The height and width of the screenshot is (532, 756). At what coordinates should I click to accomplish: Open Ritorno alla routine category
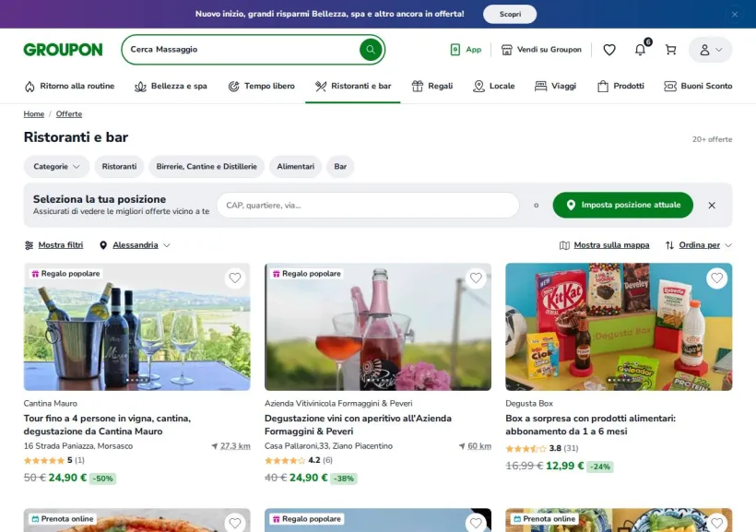pyautogui.click(x=69, y=87)
